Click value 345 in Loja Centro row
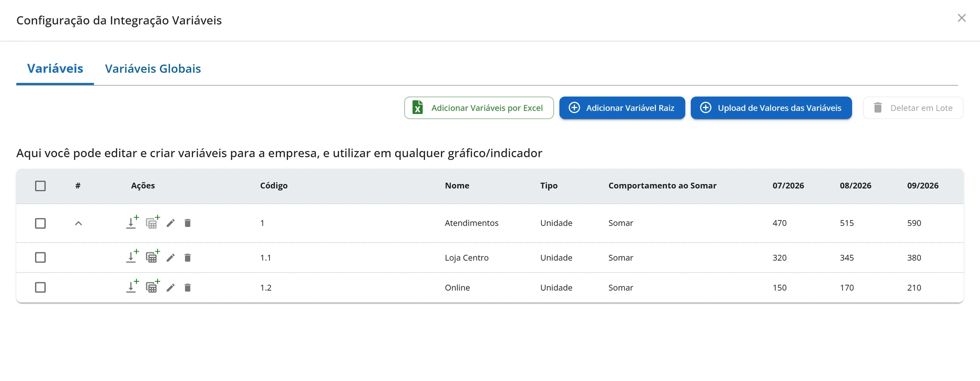This screenshot has height=381, width=980. coord(847,258)
